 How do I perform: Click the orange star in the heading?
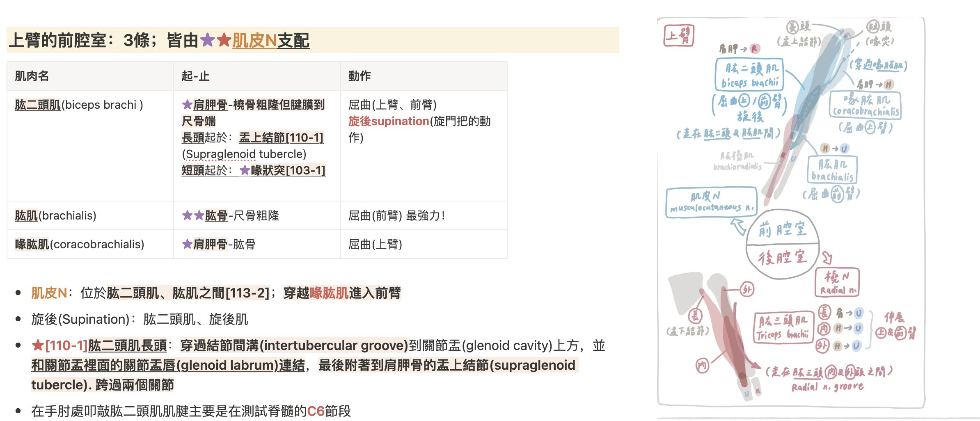(x=224, y=40)
